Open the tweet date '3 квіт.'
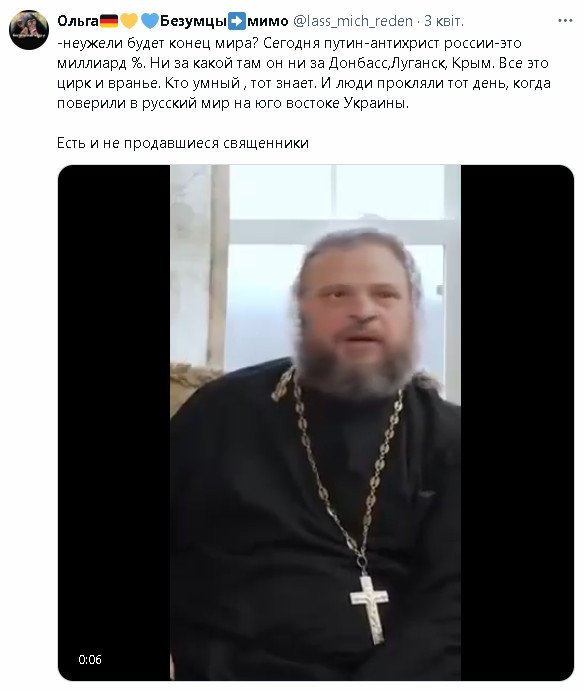 coord(444,21)
